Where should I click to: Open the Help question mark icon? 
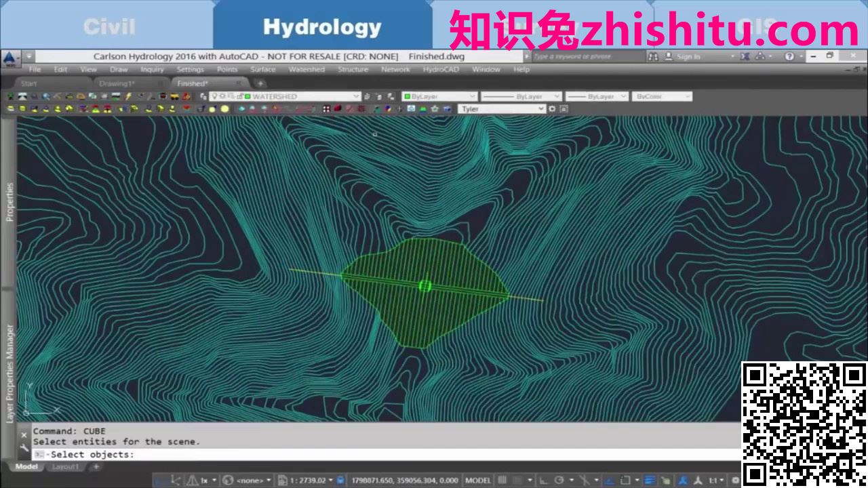[789, 56]
